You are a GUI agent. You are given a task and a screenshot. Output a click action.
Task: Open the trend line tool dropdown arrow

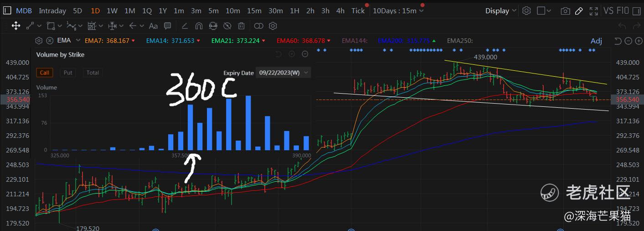click(40, 26)
